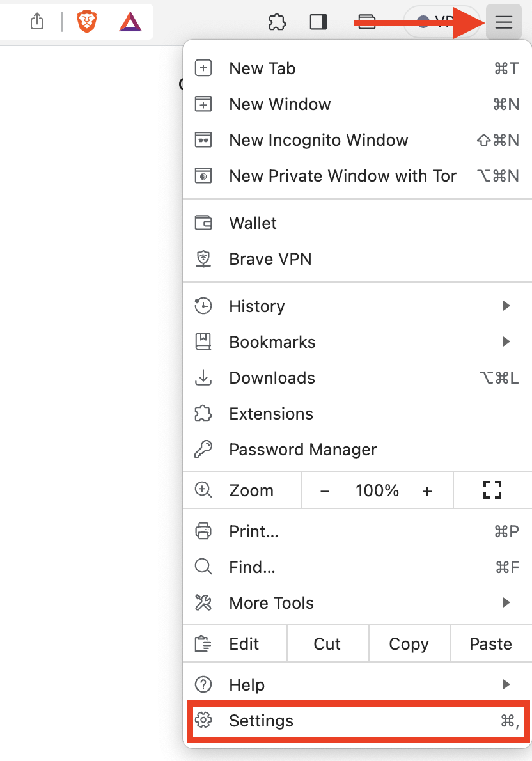Viewport: 532px width, 761px height.
Task: Open a New Private Window with Tor
Action: point(342,176)
